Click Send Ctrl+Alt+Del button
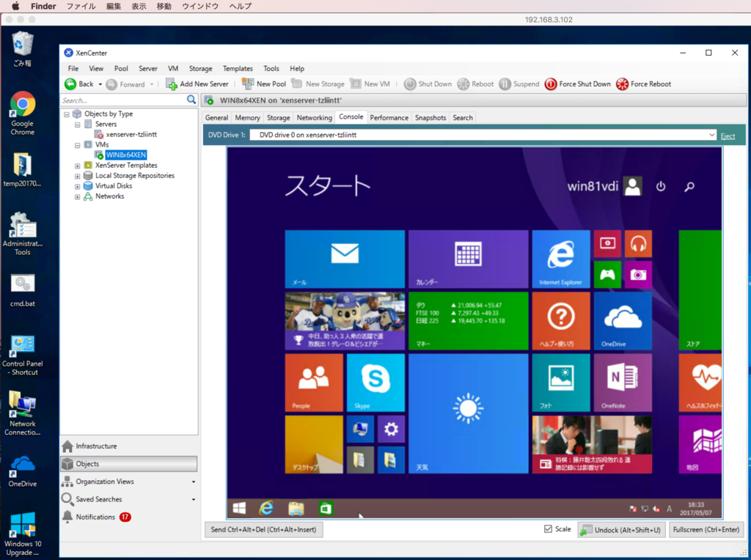751x560 pixels. tap(263, 530)
